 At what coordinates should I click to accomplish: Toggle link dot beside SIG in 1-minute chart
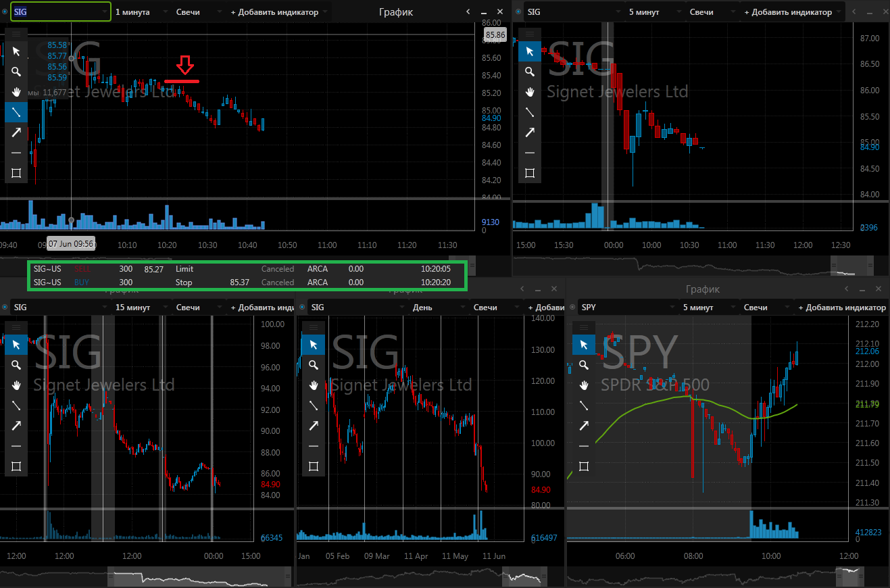[5, 12]
